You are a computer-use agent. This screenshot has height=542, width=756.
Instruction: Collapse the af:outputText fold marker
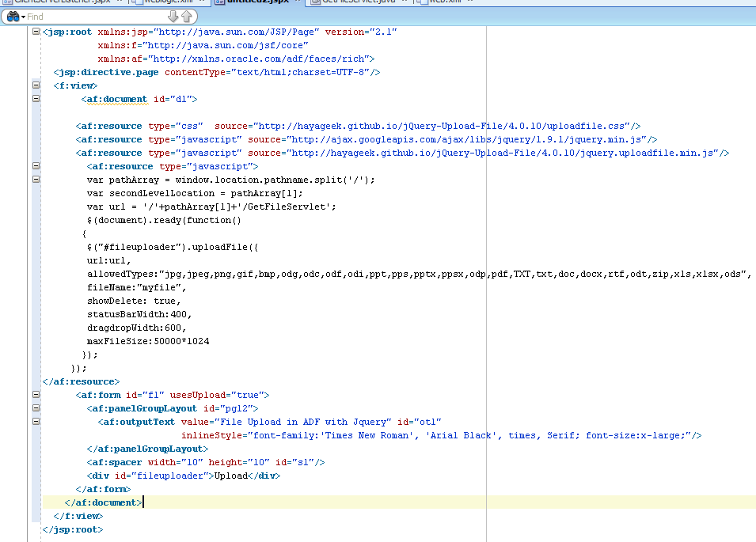(x=36, y=422)
